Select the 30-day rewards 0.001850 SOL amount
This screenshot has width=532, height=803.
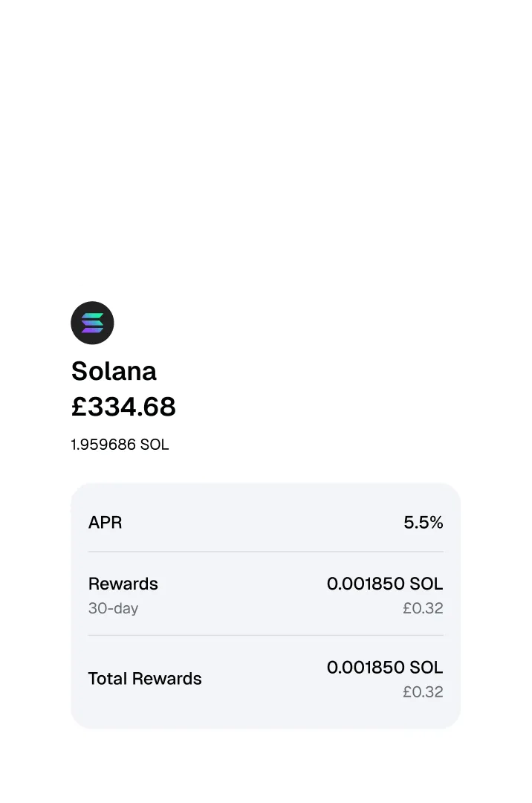point(384,584)
